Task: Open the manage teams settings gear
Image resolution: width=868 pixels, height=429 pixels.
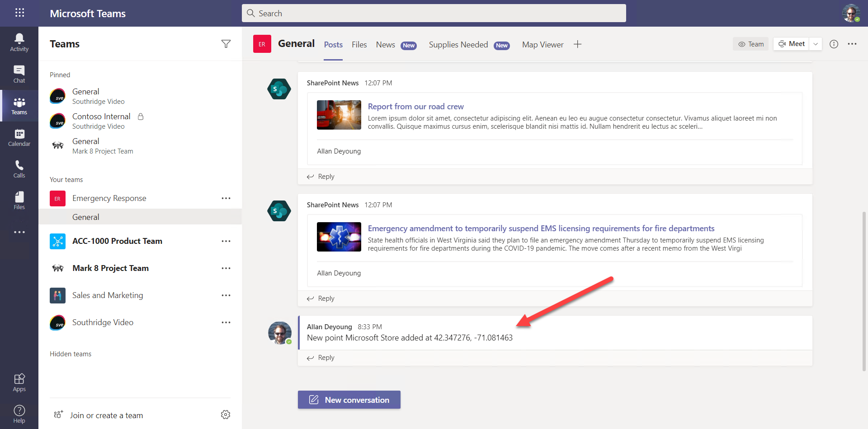Action: coord(226,415)
